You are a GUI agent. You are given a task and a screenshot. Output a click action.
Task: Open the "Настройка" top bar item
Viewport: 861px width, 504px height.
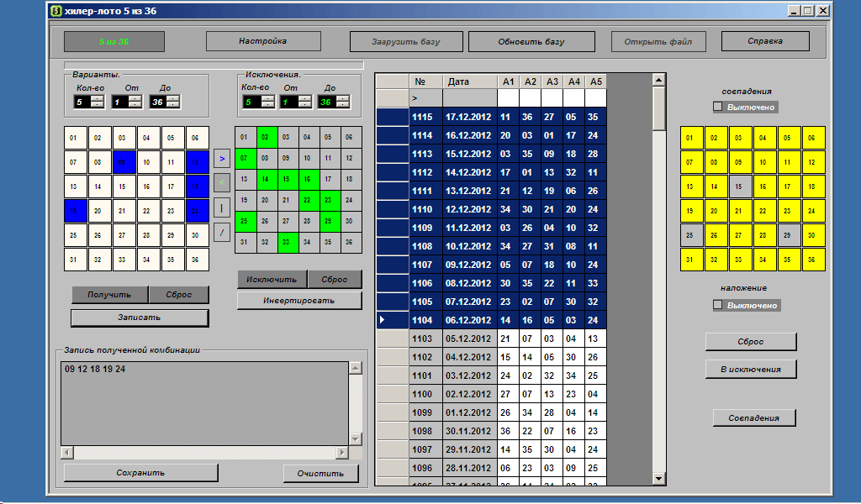pos(263,41)
